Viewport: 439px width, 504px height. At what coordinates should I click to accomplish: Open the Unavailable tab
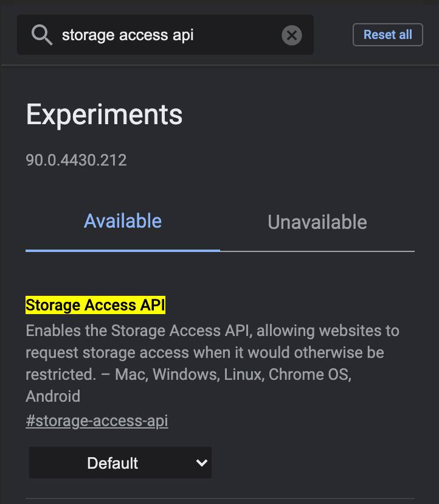(317, 222)
